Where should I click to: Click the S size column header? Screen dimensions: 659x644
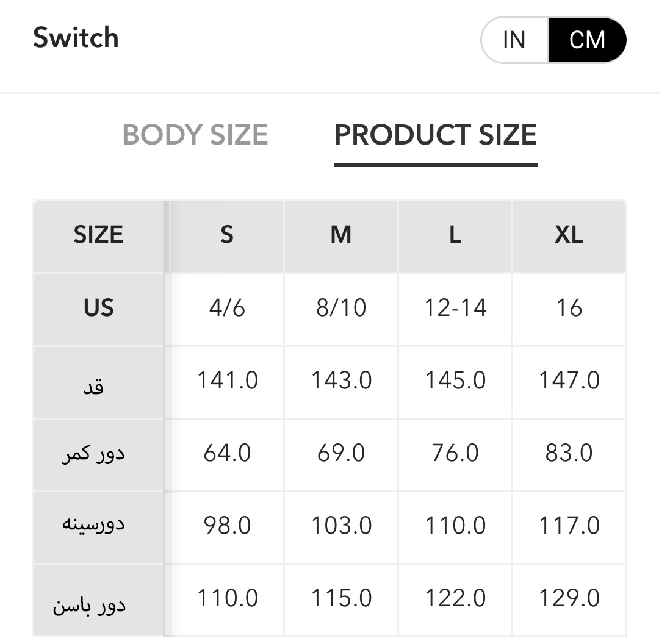[x=227, y=235]
